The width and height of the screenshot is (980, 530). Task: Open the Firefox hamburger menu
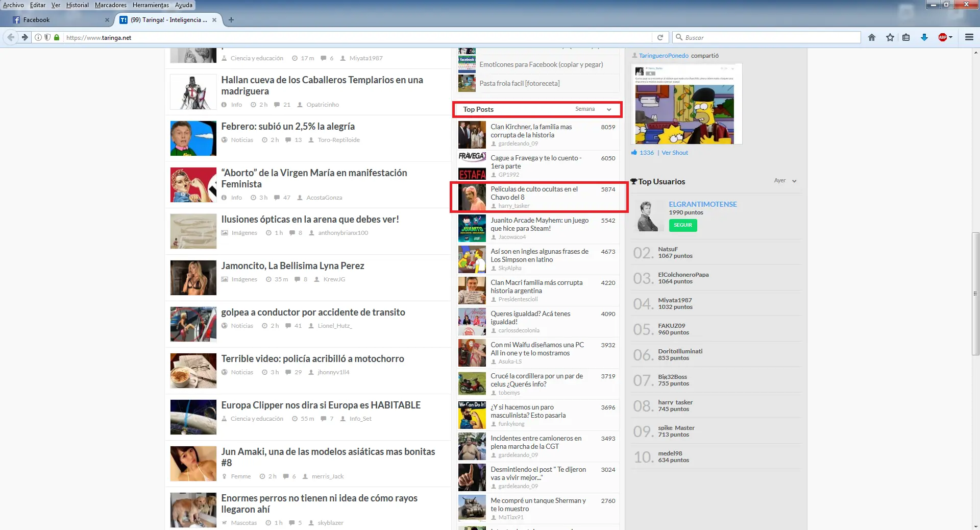[969, 37]
